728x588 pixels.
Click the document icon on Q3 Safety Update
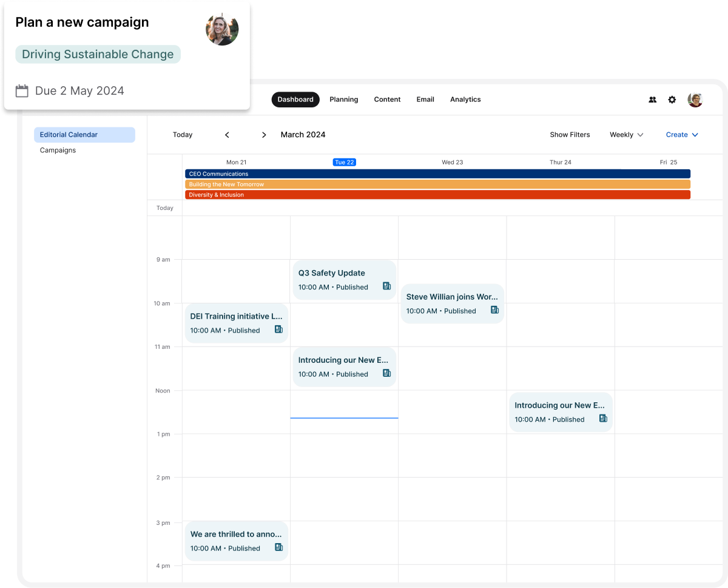[386, 286]
